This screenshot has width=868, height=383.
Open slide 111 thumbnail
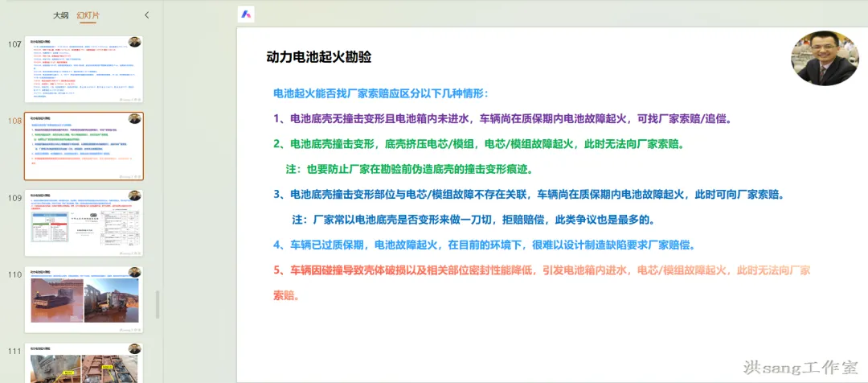coord(84,363)
